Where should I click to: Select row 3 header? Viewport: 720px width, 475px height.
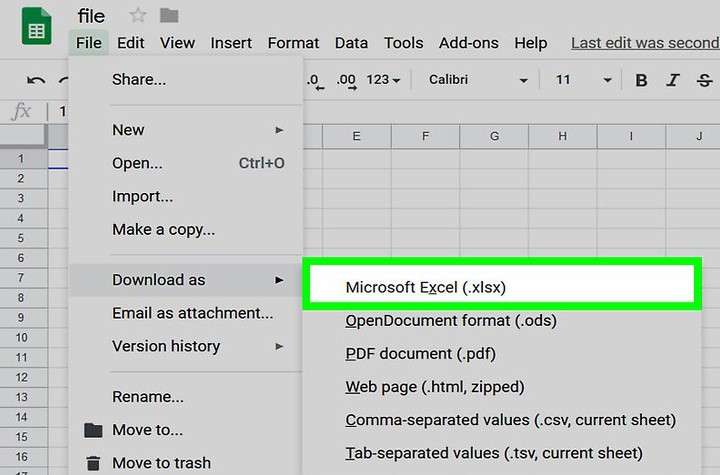[23, 198]
